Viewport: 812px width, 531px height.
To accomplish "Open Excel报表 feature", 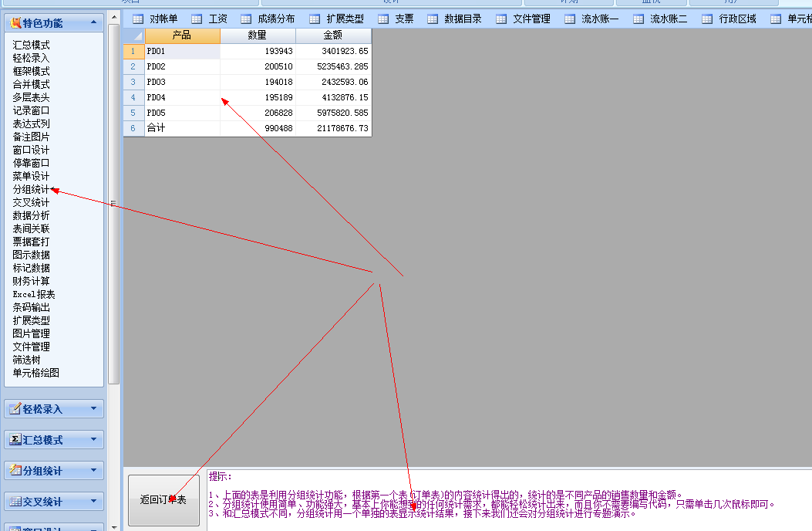I will coord(34,294).
